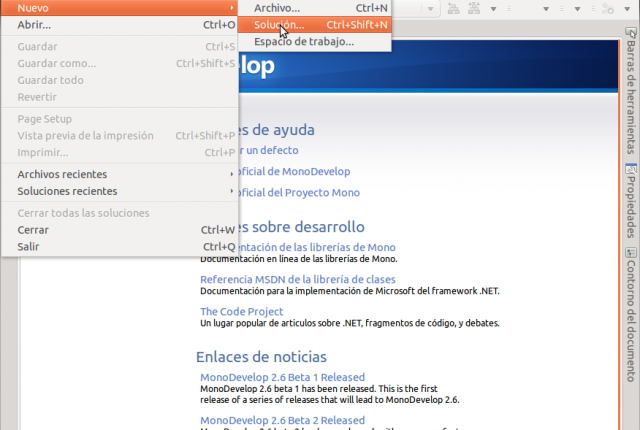Open the last dropdown arrow on the toolbar
This screenshot has width=640, height=430.
[x=627, y=9]
